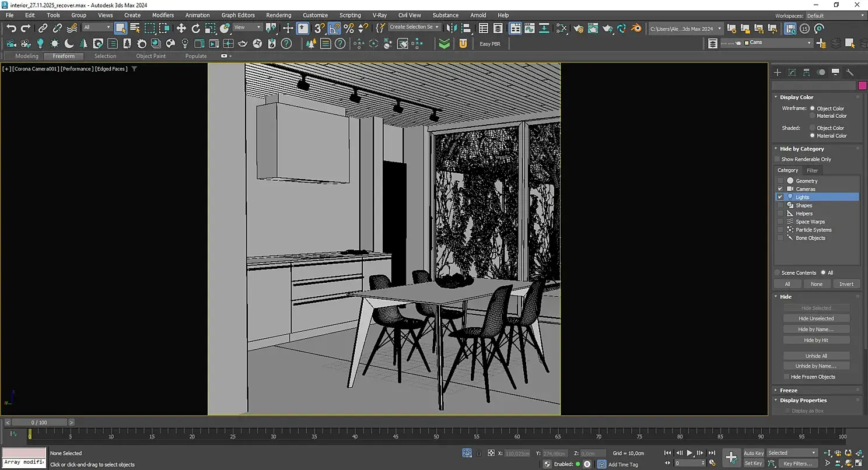Enable Show Renderable Only checkbox

(777, 159)
